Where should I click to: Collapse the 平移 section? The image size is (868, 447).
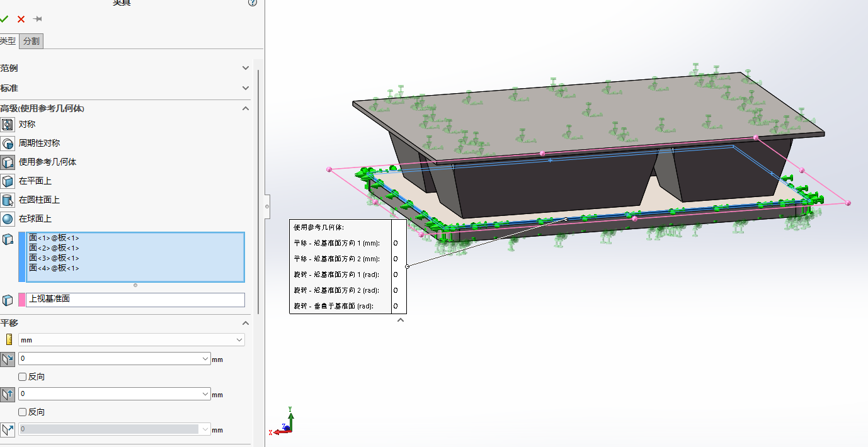tap(246, 323)
